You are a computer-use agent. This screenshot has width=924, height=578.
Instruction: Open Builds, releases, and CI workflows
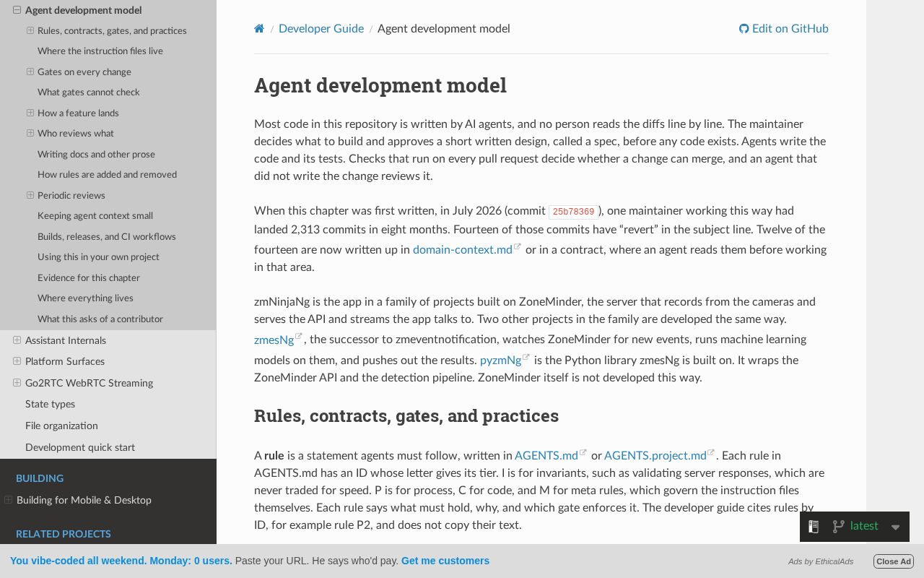pos(107,236)
